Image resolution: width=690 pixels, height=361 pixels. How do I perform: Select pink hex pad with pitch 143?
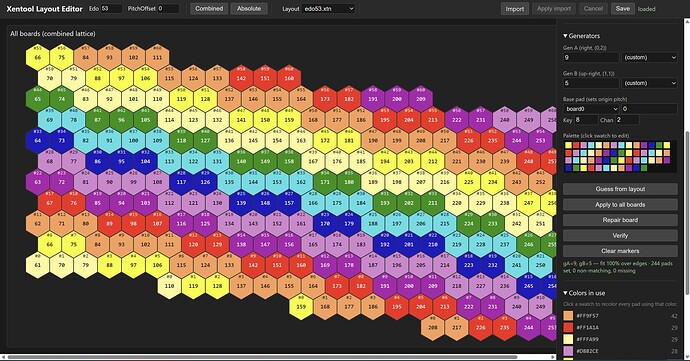[253, 223]
